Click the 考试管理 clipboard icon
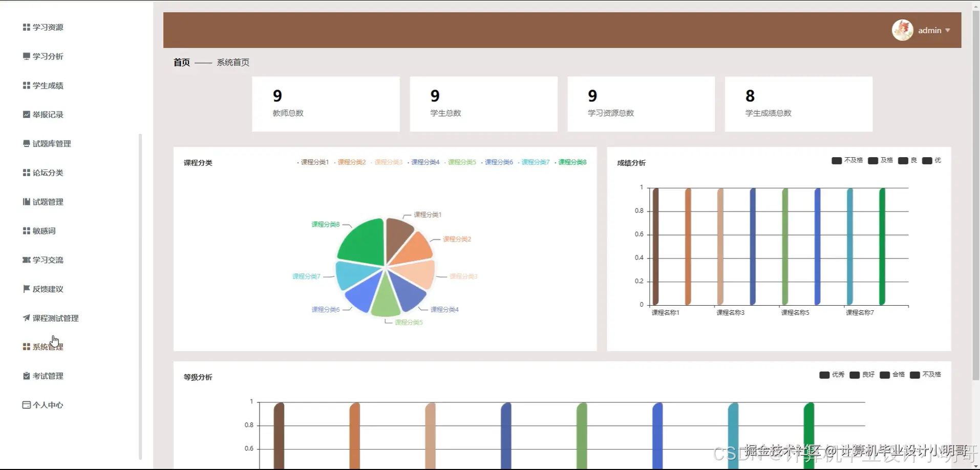The width and height of the screenshot is (980, 470). [x=27, y=376]
